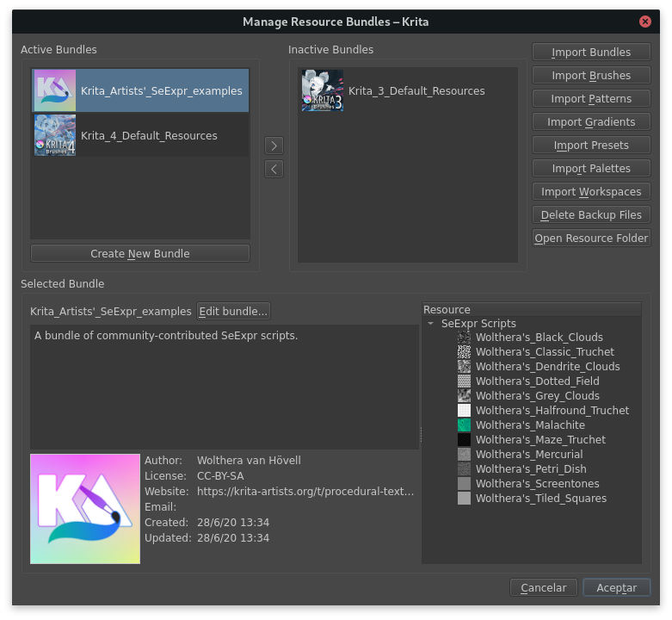
Task: Click the left arrow to activate bundle
Action: click(x=274, y=169)
